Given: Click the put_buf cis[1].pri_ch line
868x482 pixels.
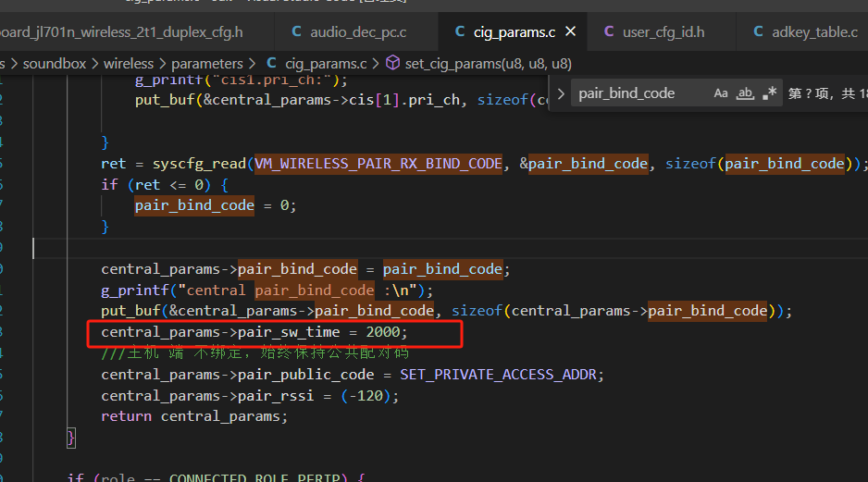Looking at the screenshot, I should click(x=341, y=100).
